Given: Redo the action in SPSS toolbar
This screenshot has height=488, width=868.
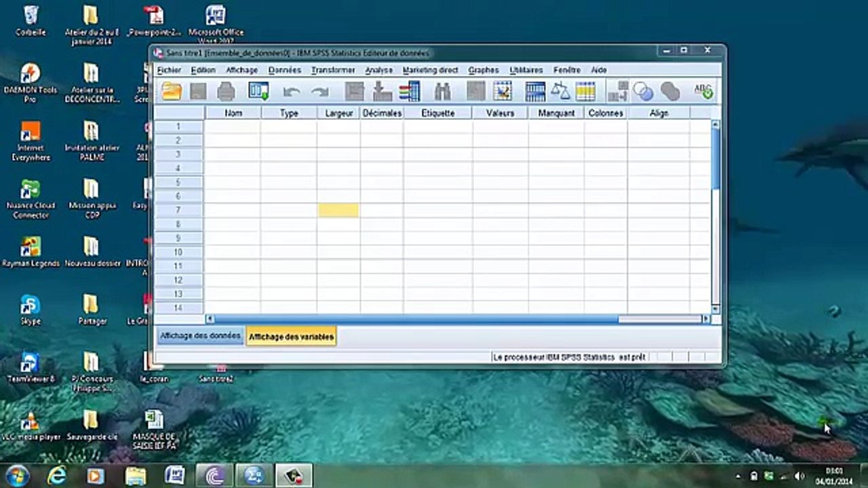Looking at the screenshot, I should pyautogui.click(x=319, y=91).
